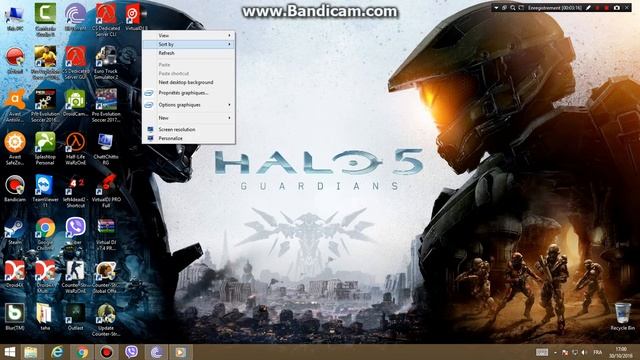Open the taskbar clock and date

click(x=621, y=352)
